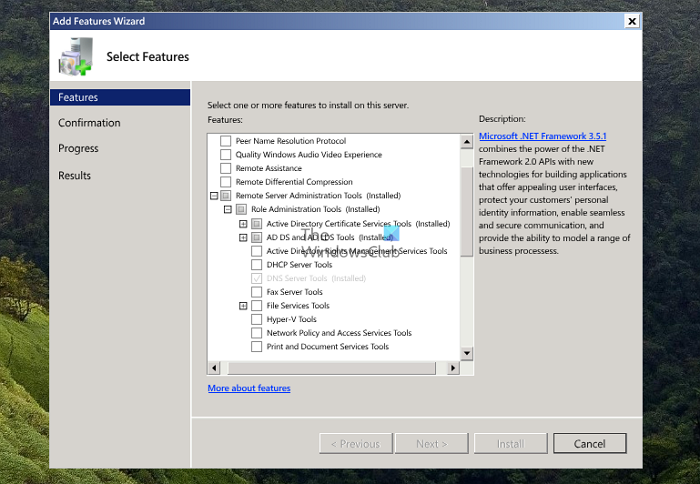Click the features list scroll right arrow
This screenshot has height=484, width=700.
[453, 368]
